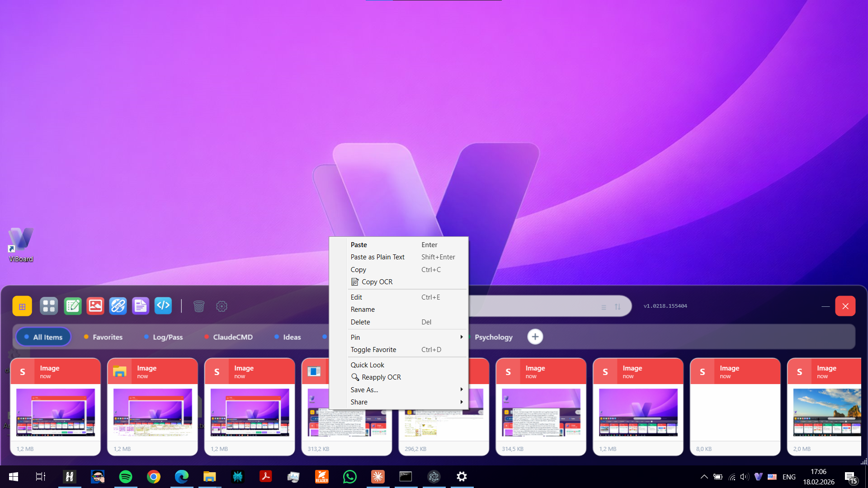The height and width of the screenshot is (488, 868).
Task: Filter clipboard by images
Action: (95, 306)
